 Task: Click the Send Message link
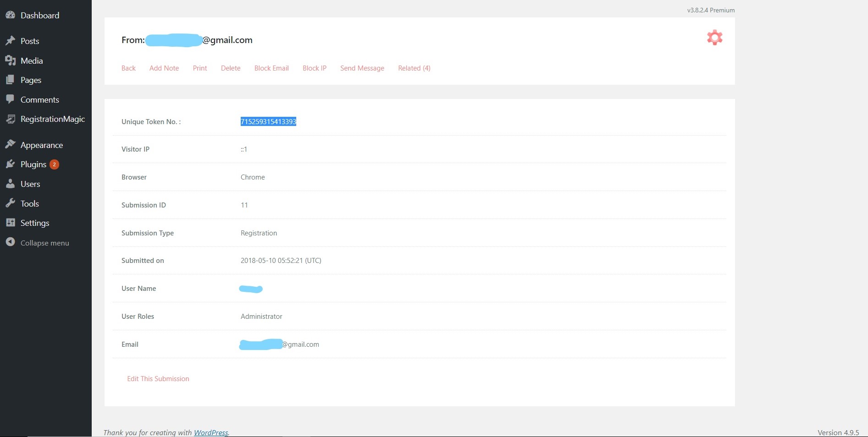tap(362, 68)
